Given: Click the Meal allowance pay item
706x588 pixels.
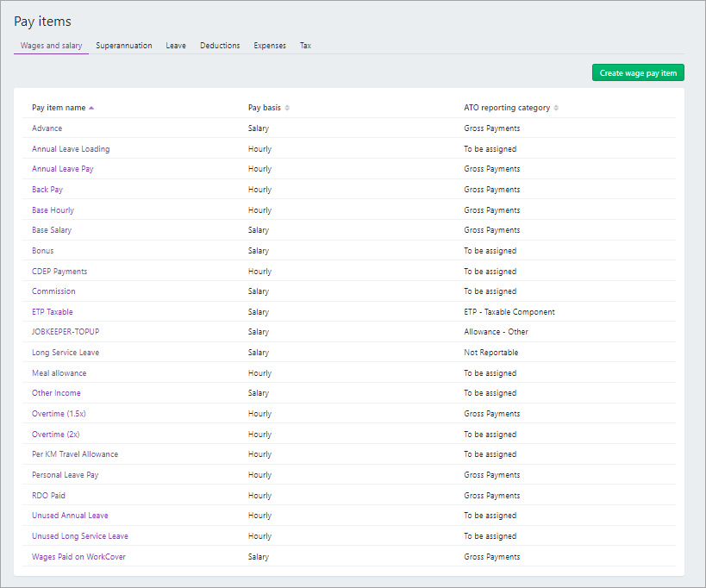Looking at the screenshot, I should click(x=59, y=373).
